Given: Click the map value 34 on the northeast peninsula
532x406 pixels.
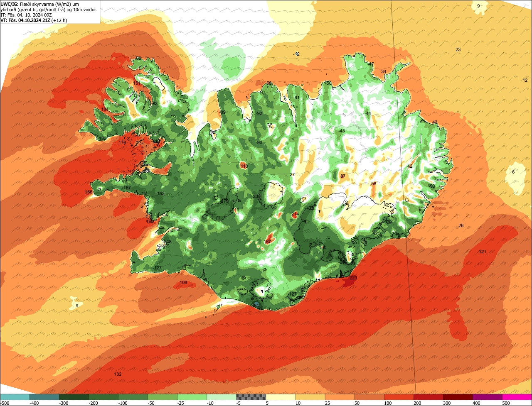Looking at the screenshot, I should click(x=384, y=71).
